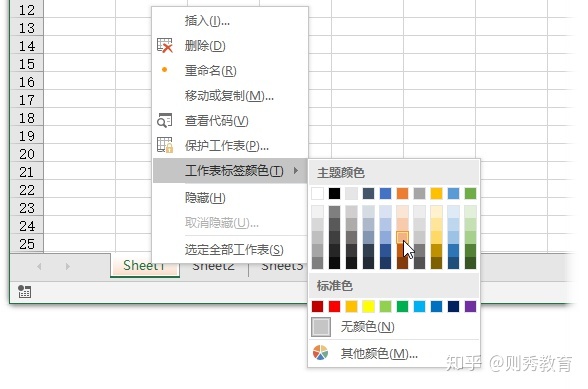Image resolution: width=588 pixels, height=389 pixels.
Task: Pick light blue theme color swatch
Action: point(453,194)
